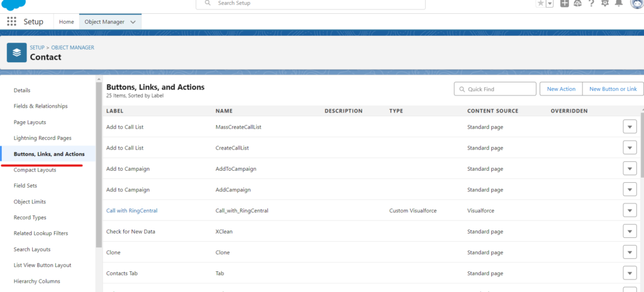Open Compact Layouts section
The width and height of the screenshot is (644, 292).
(x=35, y=170)
